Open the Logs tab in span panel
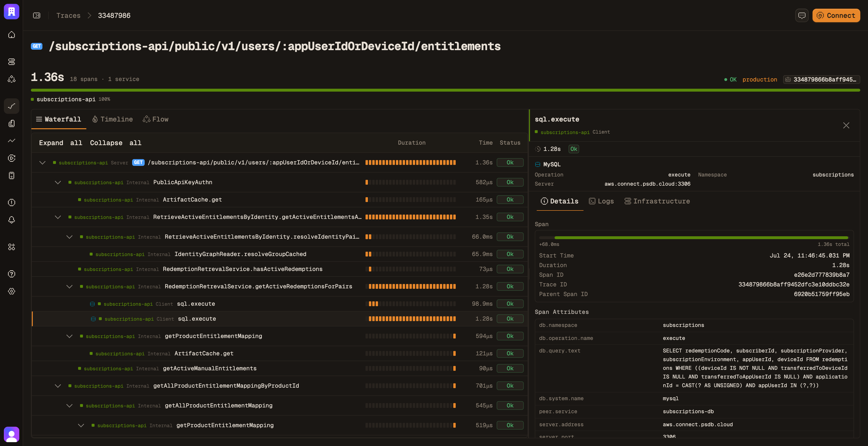This screenshot has width=868, height=446. pos(602,201)
